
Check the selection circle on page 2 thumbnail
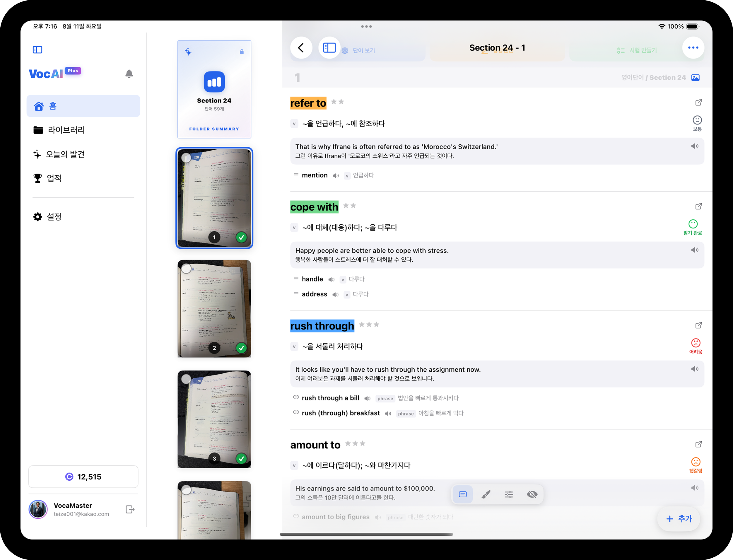186,269
